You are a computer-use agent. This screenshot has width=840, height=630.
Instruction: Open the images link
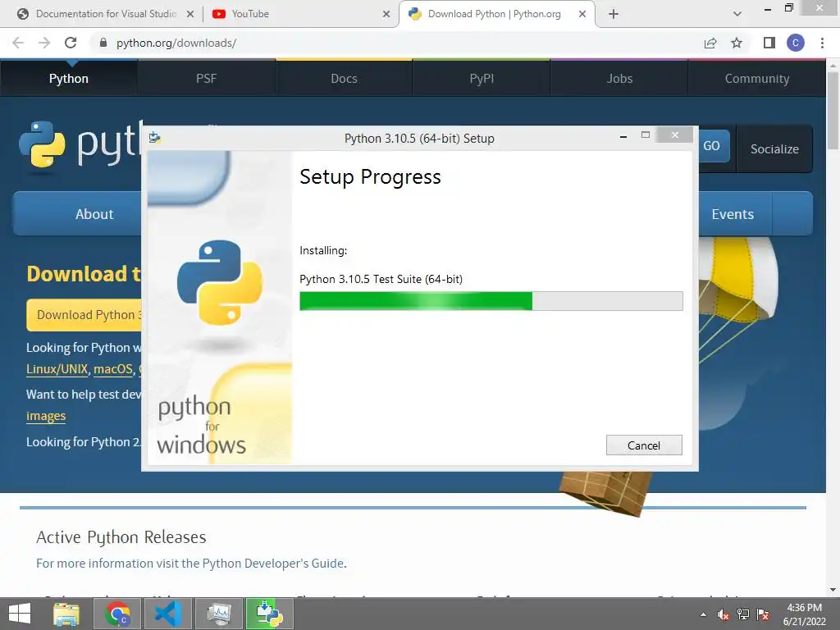pos(46,416)
